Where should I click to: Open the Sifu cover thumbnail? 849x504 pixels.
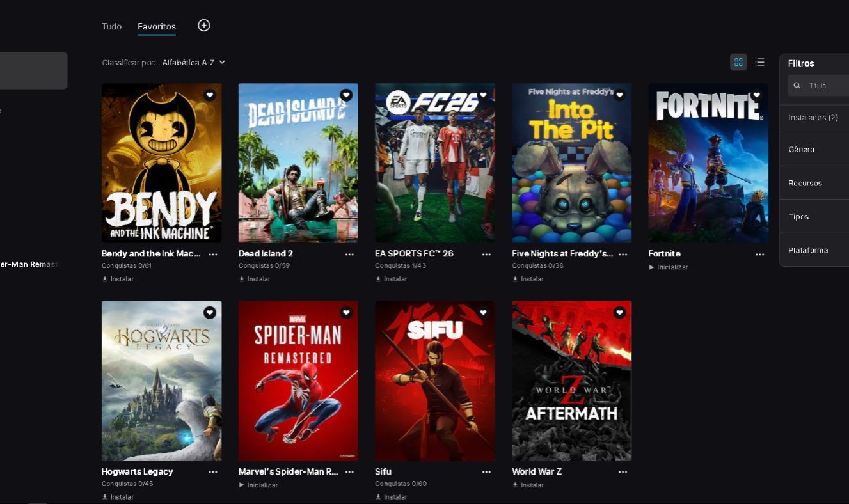tap(435, 381)
